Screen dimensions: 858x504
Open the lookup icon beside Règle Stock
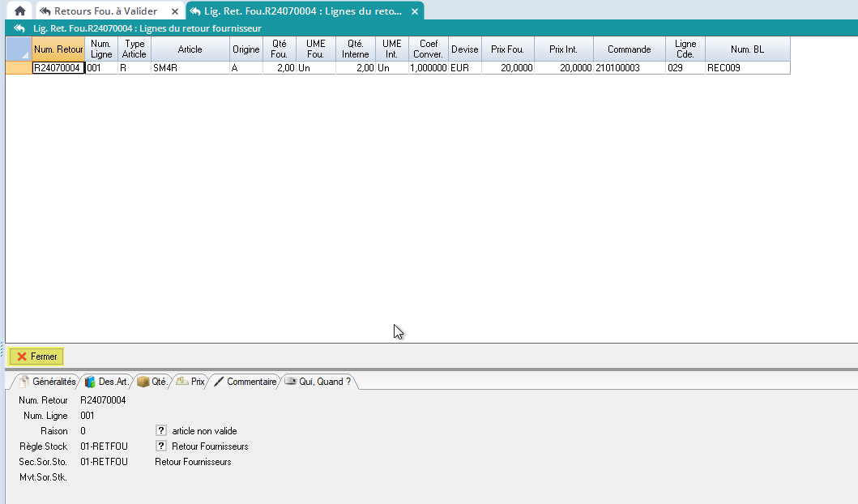(x=161, y=446)
